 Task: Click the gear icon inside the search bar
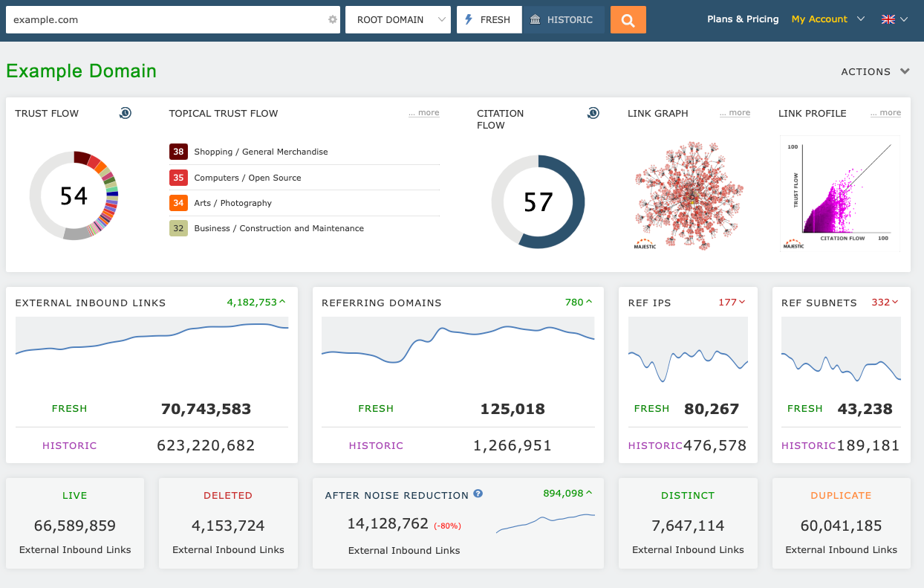331,19
